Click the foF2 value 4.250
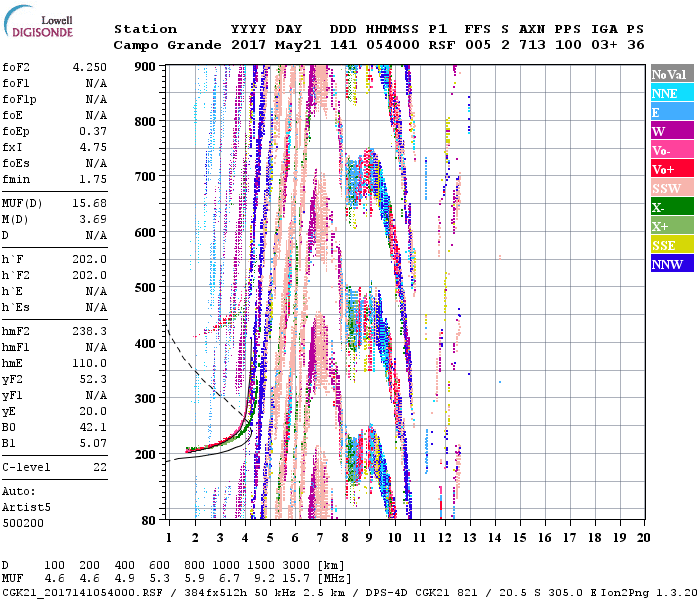700x600 pixels. click(89, 67)
